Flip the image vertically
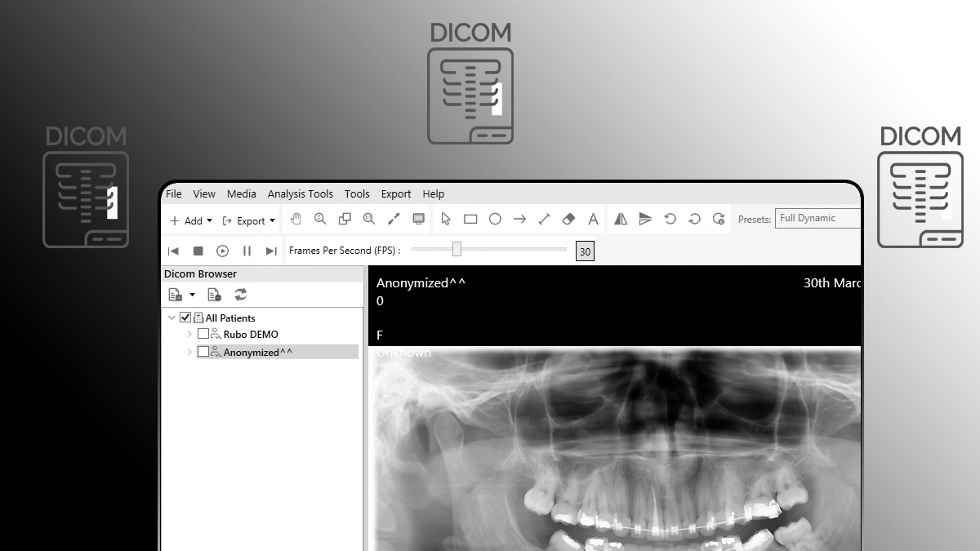Image resolution: width=980 pixels, height=551 pixels. coord(645,219)
